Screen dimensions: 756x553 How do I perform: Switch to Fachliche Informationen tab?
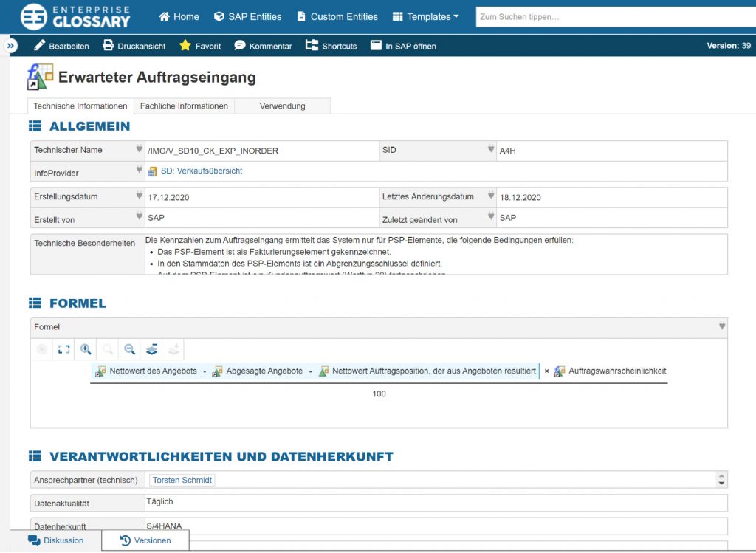coord(184,106)
